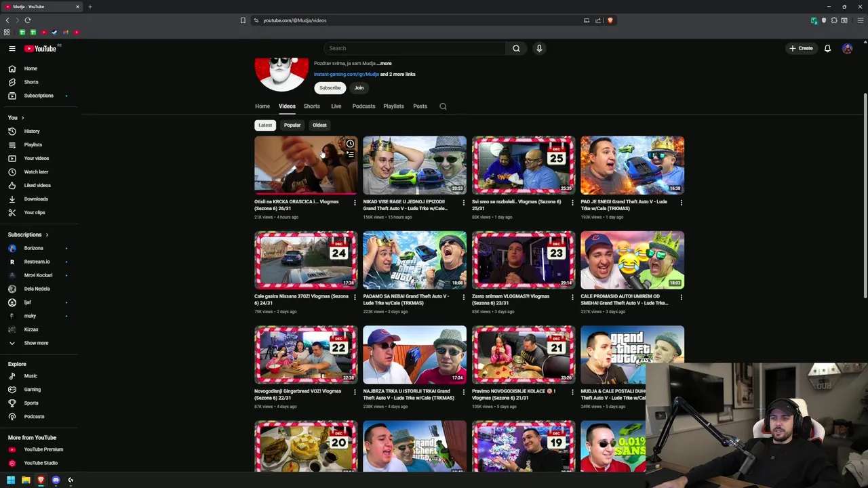Click the browser address bar URL
This screenshot has height=488, width=868.
point(295,20)
